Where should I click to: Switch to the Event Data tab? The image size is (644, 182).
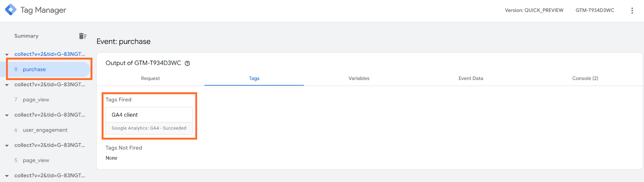471,78
